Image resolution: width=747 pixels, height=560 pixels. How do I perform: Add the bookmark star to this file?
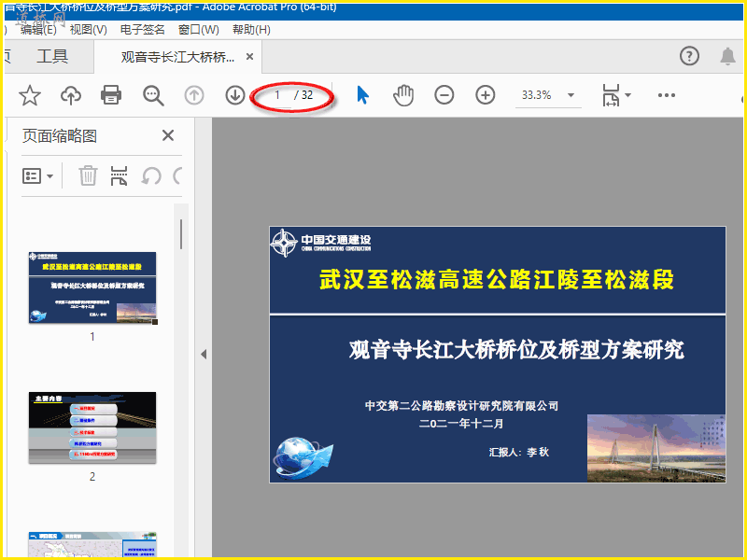(30, 95)
